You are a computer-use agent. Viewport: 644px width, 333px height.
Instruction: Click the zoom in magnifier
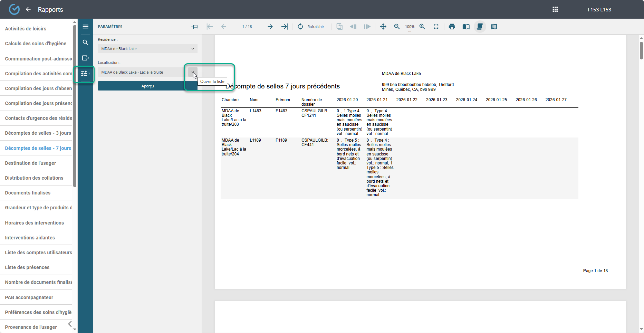tap(422, 27)
